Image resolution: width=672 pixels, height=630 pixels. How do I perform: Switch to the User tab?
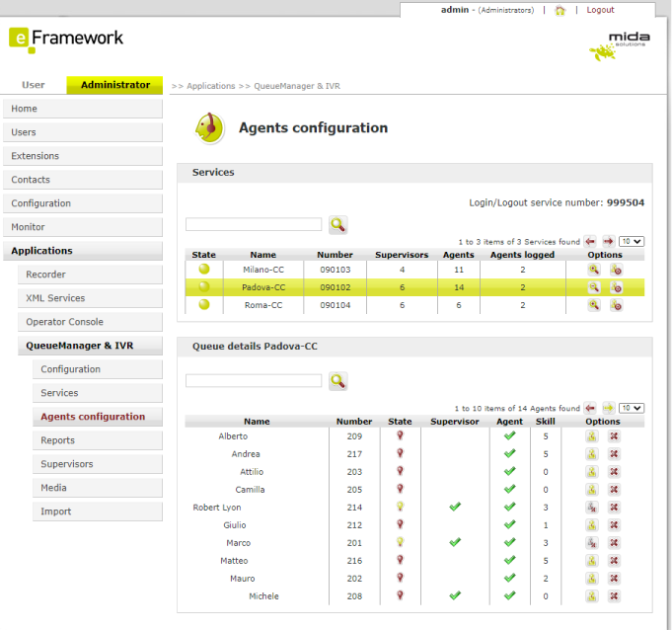[34, 85]
